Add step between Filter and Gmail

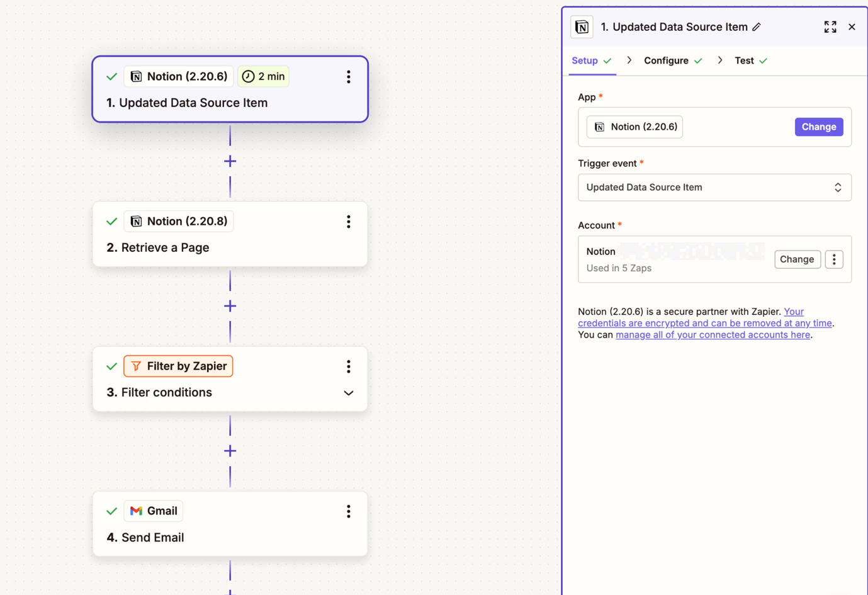[230, 451]
